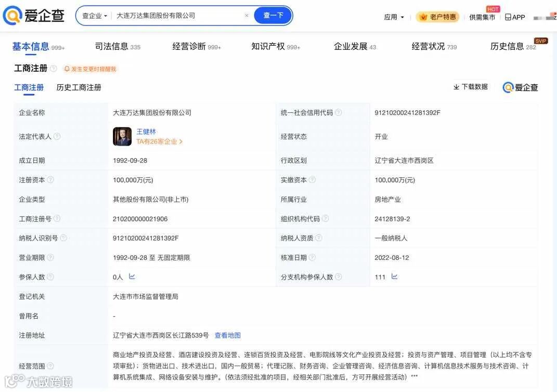Click help icon beside 分支机构参保人数
Viewport: 557px width, 392px height.
point(339,277)
